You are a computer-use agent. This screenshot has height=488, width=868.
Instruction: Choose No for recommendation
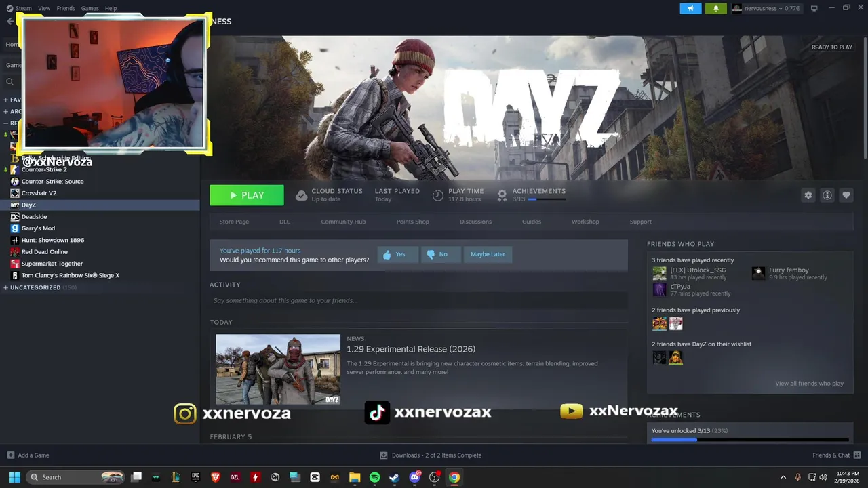440,255
